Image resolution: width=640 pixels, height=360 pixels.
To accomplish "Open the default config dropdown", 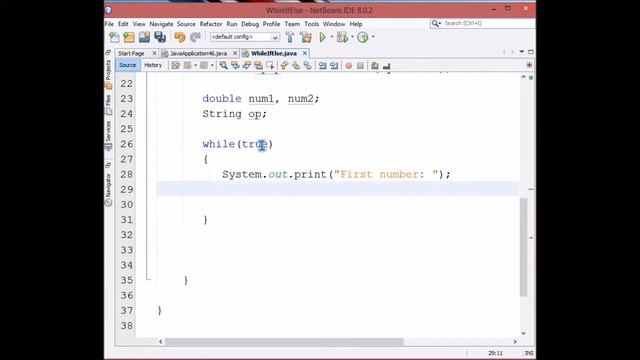I will [244, 37].
